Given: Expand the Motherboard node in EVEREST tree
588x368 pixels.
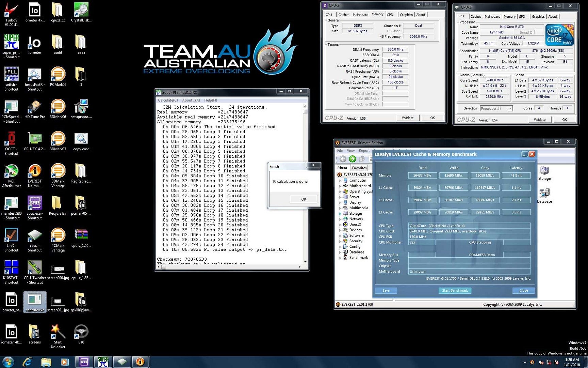Looking at the screenshot, I should (340, 186).
